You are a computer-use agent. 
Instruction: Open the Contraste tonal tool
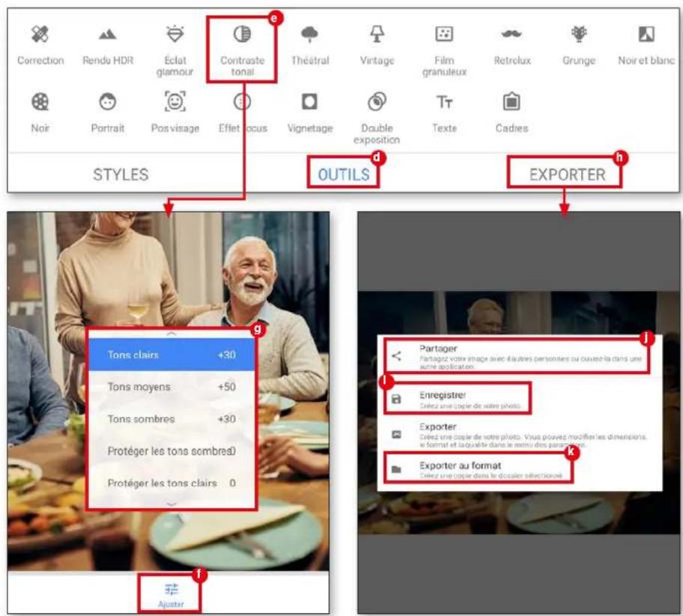click(x=242, y=50)
